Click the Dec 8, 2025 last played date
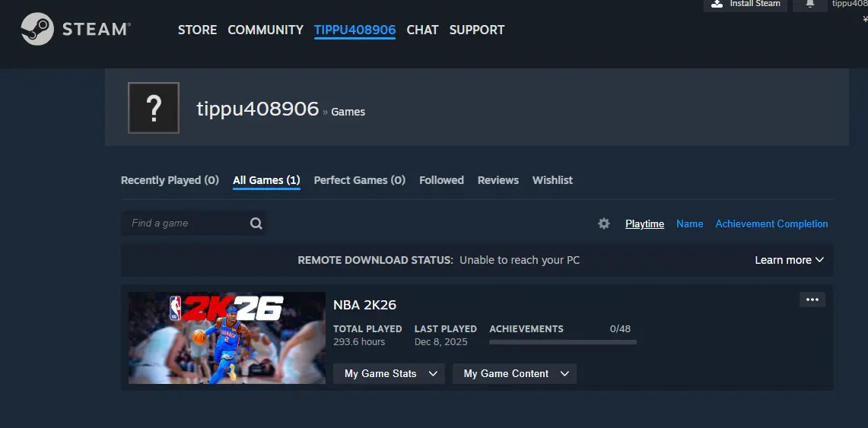 pyautogui.click(x=441, y=342)
